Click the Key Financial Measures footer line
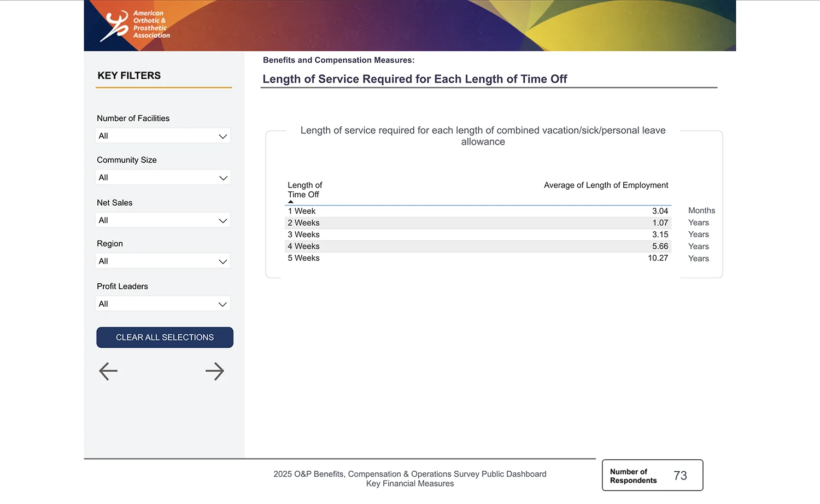Image resolution: width=820 pixels, height=504 pixels. (x=409, y=484)
